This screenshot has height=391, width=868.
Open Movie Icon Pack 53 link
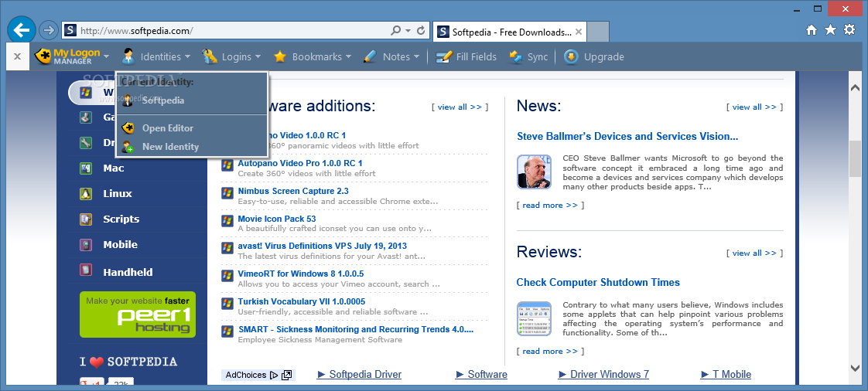tap(277, 219)
